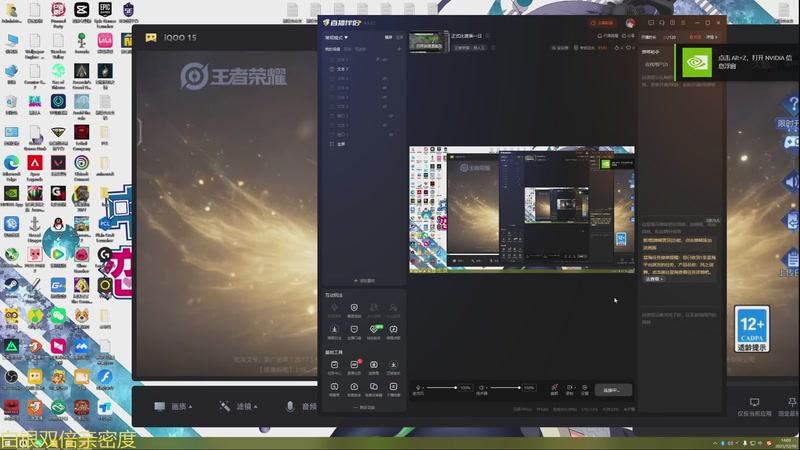Click the 连接中 start streaming button
800x450 pixels.
[613, 390]
